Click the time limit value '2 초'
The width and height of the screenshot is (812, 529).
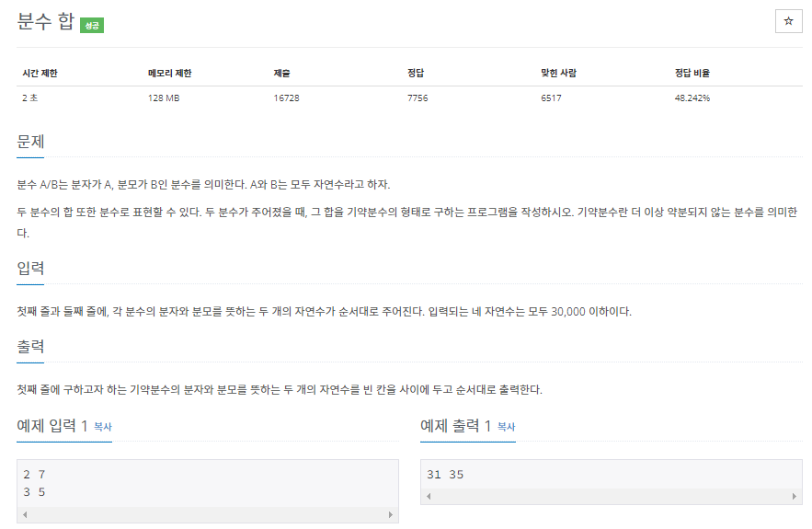pyautogui.click(x=29, y=98)
